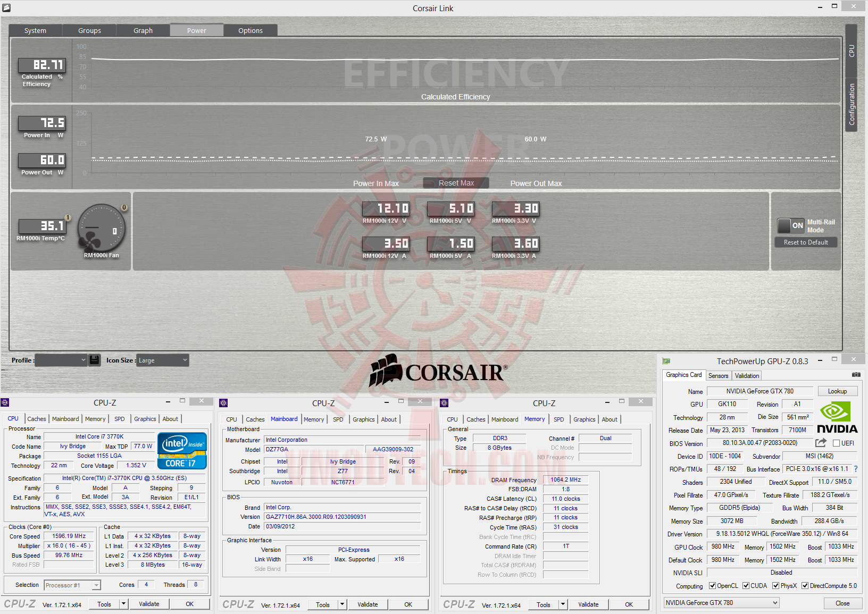Screen dimensions: 868x614
Task: Click the GPU-Z Name field showing GeForce GTX 780
Action: (x=759, y=391)
